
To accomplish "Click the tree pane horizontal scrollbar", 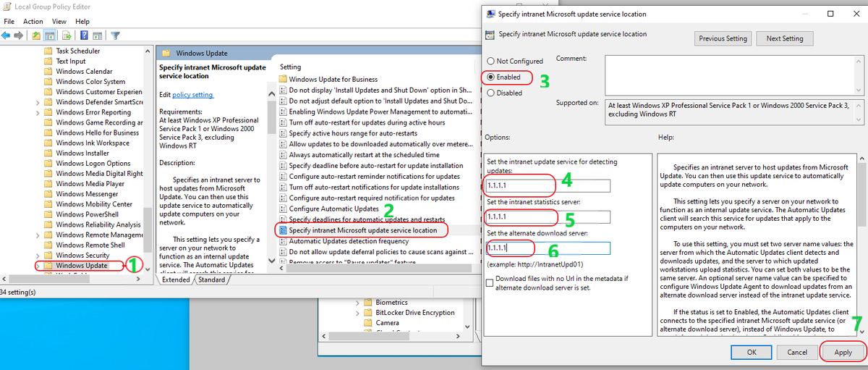I will pos(72,278).
